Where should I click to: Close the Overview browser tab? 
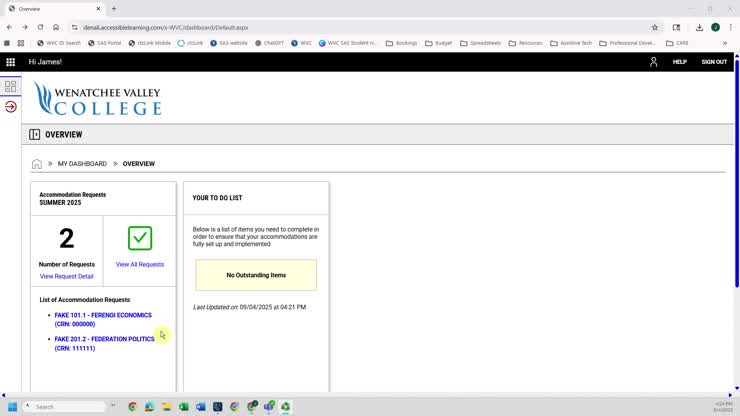pyautogui.click(x=98, y=8)
